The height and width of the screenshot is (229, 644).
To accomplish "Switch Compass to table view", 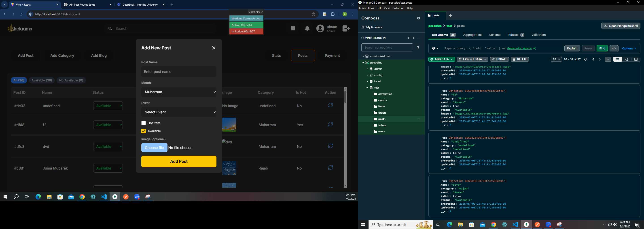I will click(x=636, y=59).
